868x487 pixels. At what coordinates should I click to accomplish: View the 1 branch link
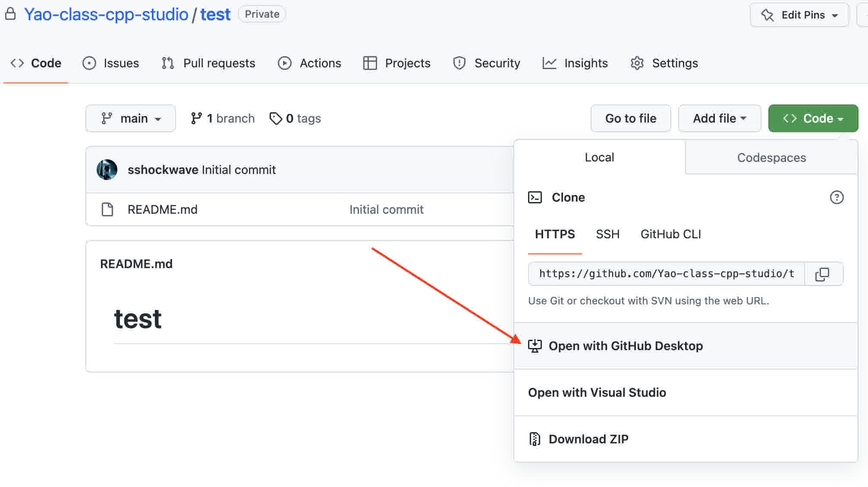(x=223, y=118)
